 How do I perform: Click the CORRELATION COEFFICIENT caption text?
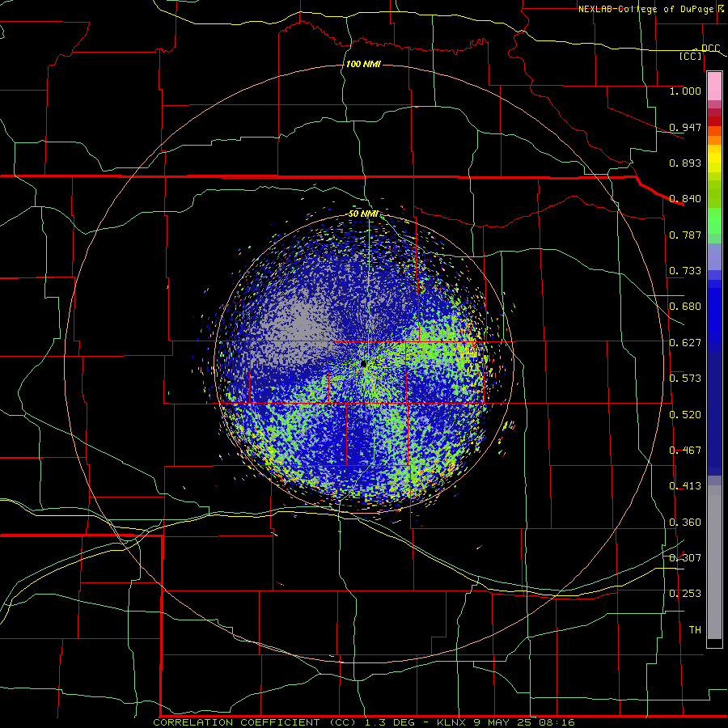[239, 722]
